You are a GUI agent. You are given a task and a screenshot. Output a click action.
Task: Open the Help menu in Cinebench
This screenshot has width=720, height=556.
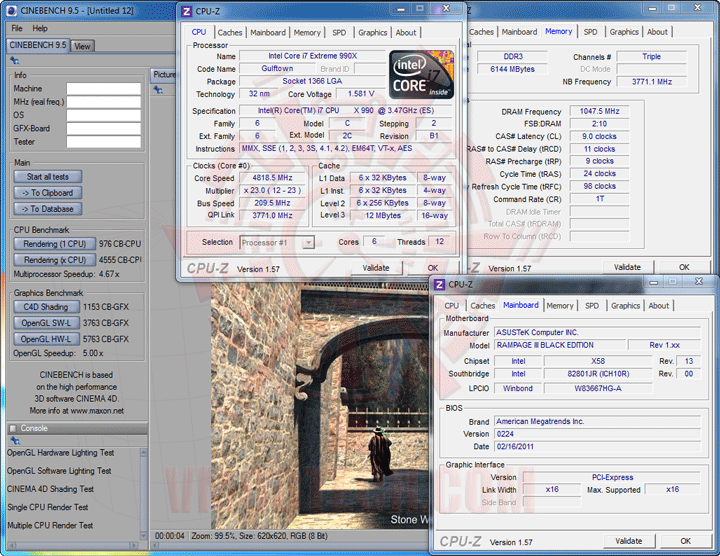(x=40, y=28)
